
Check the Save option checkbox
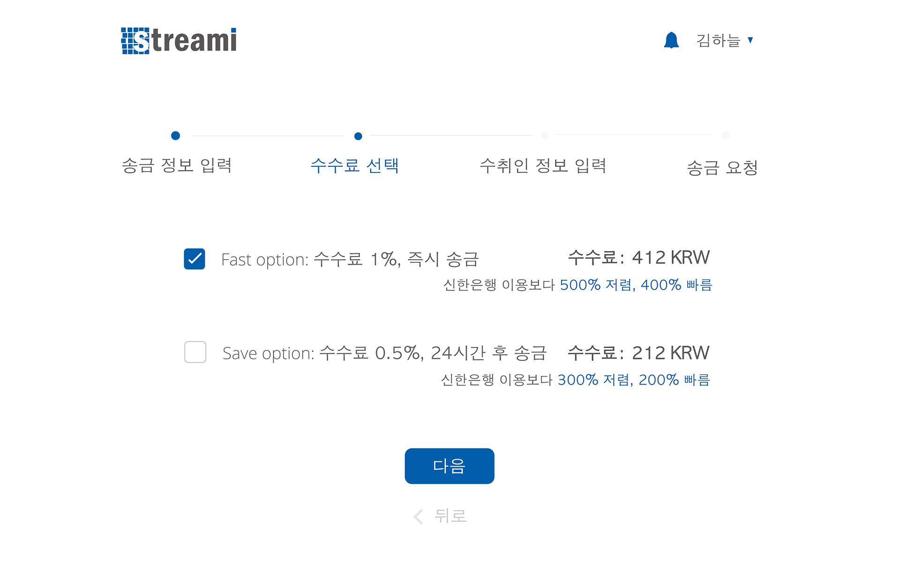195,352
